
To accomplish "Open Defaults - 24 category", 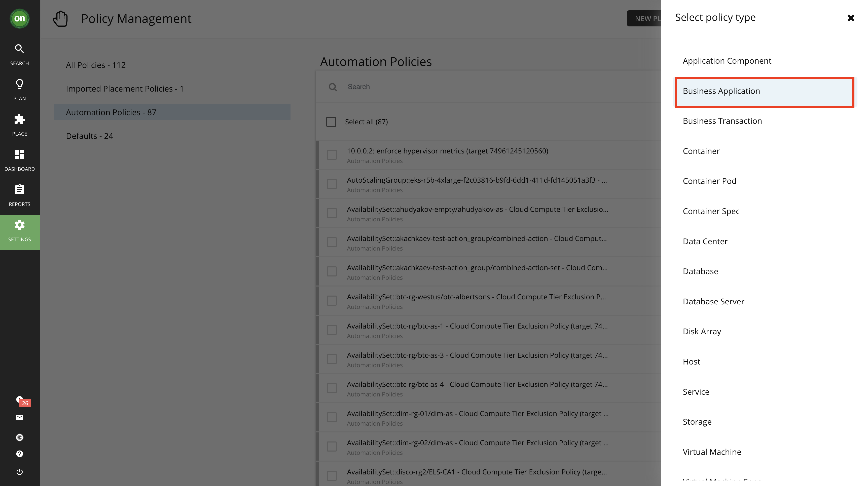I will pos(89,136).
